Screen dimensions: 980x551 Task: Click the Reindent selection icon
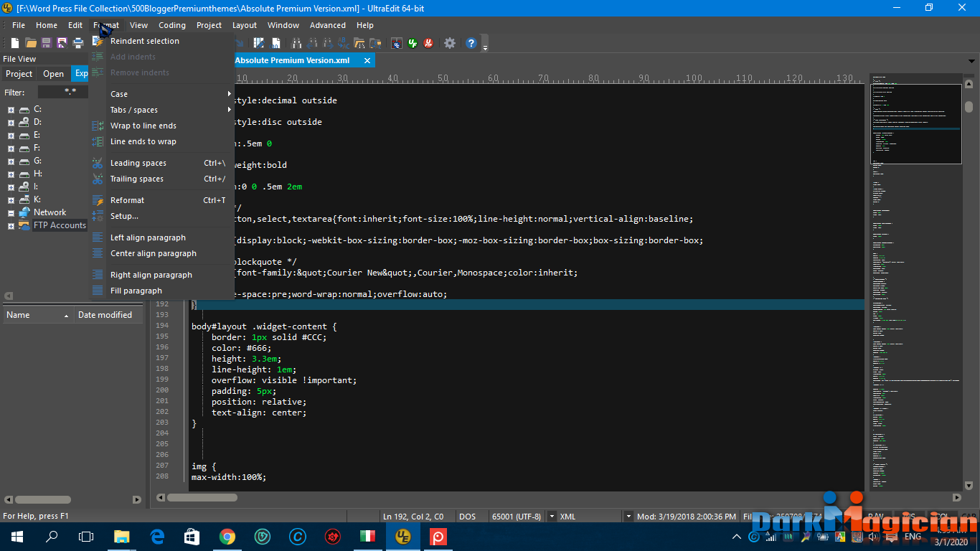(98, 41)
